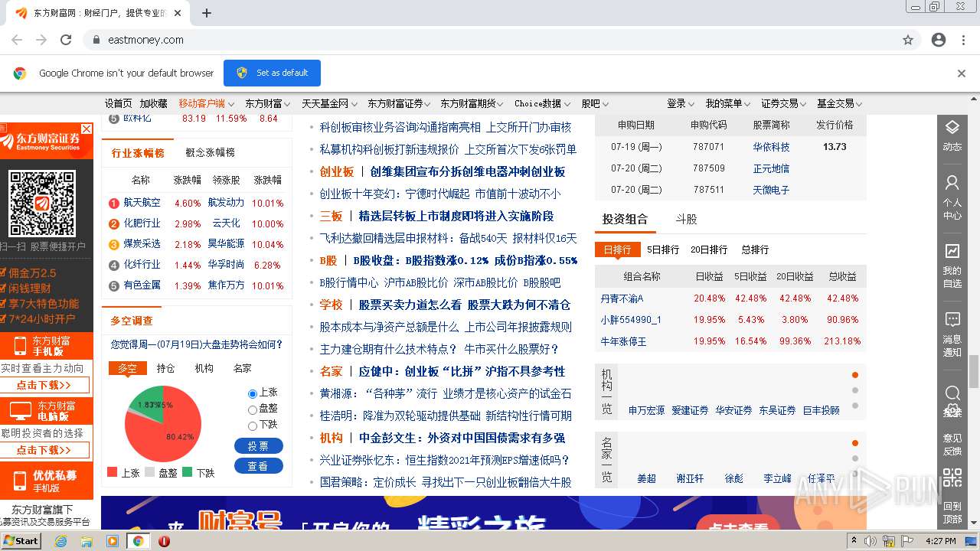Open media player taskbar icon
Image resolution: width=980 pixels, height=551 pixels.
coord(113,541)
